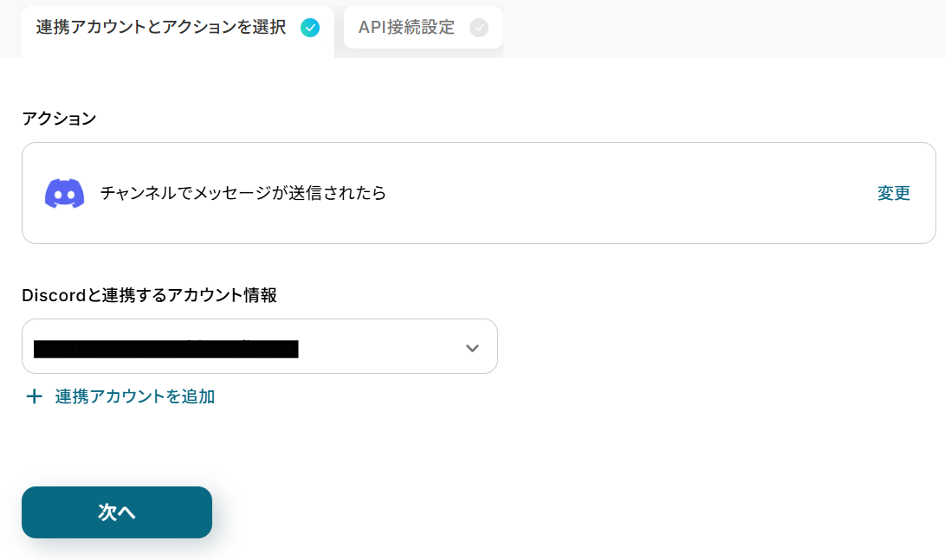Click the empty space right of the account dropdown
The height and width of the screenshot is (560, 945).
[x=710, y=346]
